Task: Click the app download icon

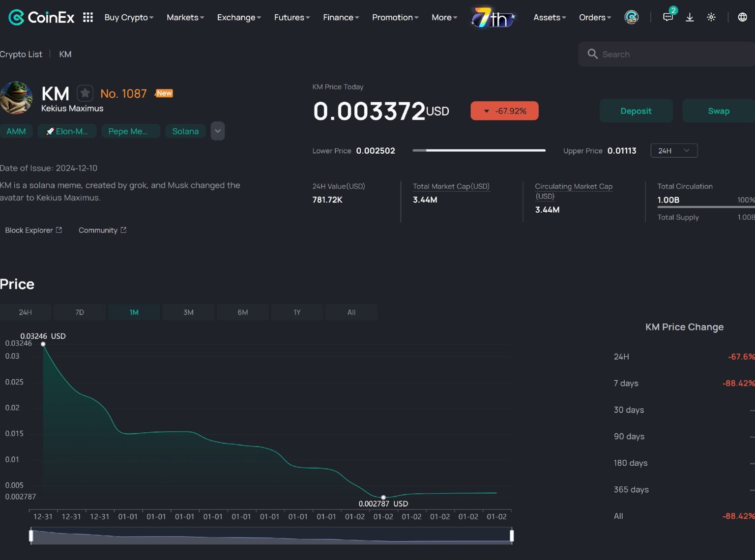Action: 690,17
